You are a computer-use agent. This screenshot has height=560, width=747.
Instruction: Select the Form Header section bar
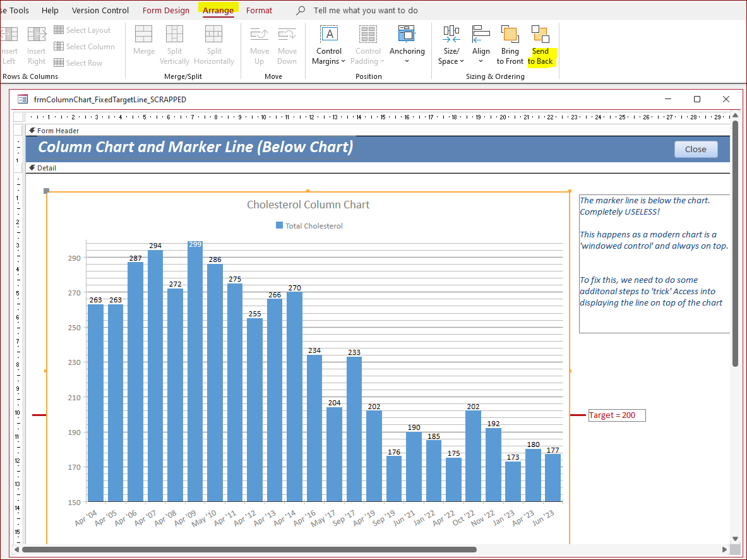click(378, 131)
